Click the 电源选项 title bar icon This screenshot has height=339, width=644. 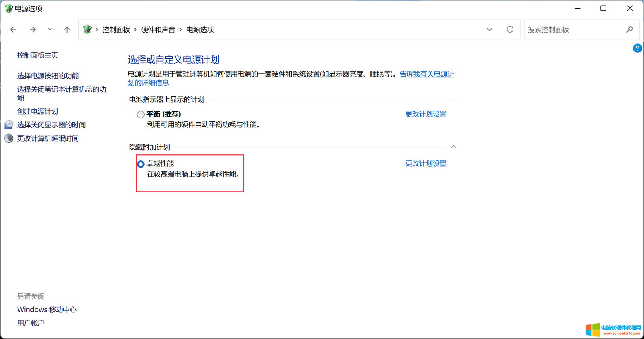(x=8, y=8)
